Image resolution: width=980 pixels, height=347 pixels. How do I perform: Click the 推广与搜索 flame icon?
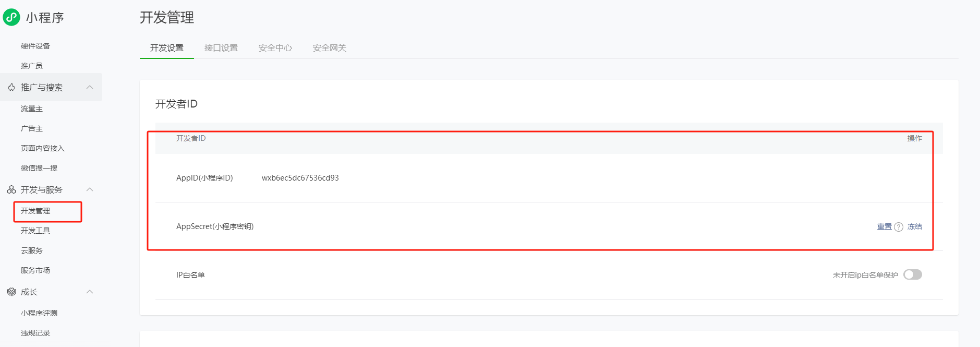click(11, 87)
